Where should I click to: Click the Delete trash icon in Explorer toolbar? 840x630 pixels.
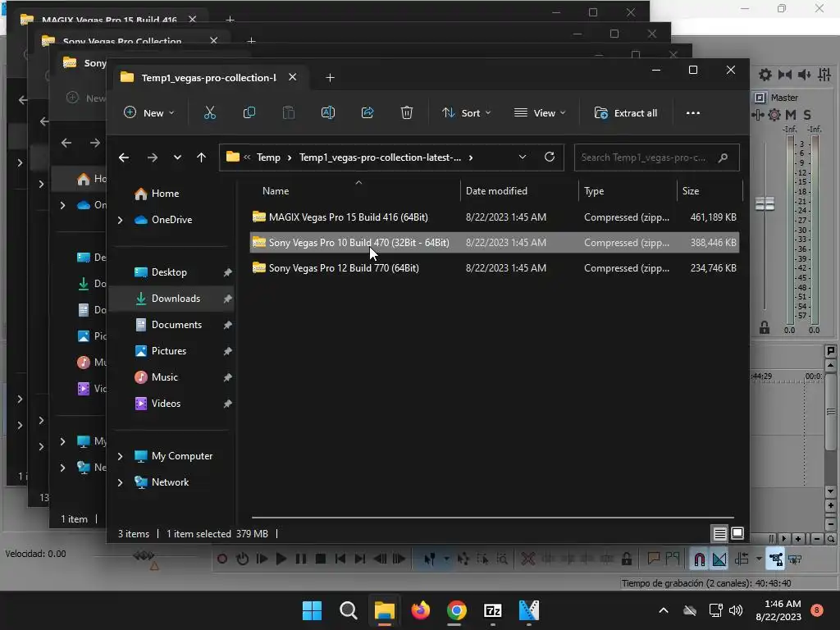407,113
